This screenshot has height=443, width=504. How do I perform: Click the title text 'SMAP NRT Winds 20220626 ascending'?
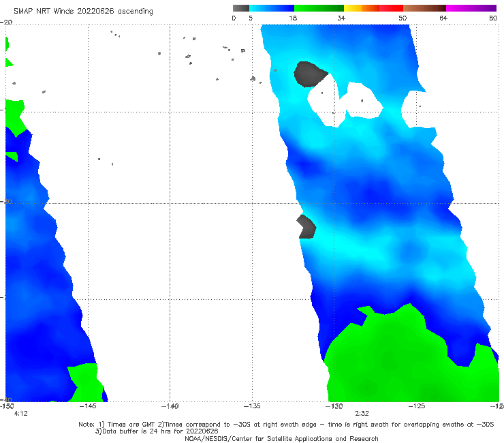coord(83,11)
